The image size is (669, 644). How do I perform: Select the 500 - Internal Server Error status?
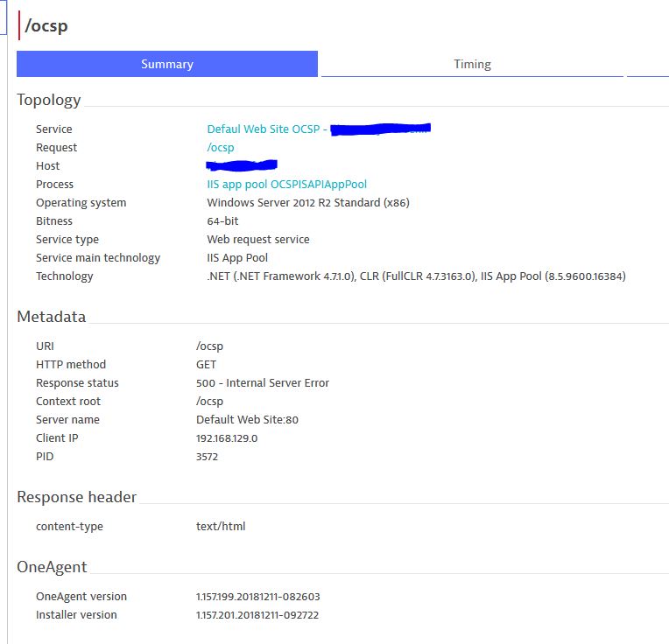[x=263, y=383]
